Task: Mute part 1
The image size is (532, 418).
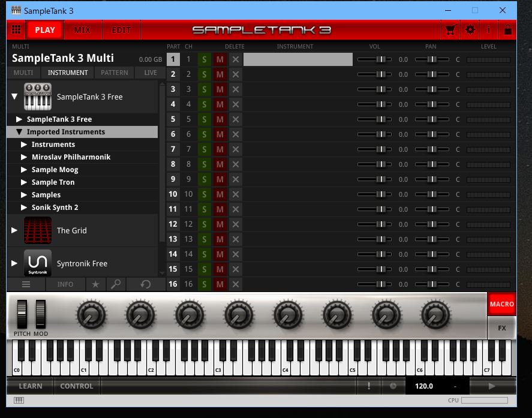Action: coord(220,59)
